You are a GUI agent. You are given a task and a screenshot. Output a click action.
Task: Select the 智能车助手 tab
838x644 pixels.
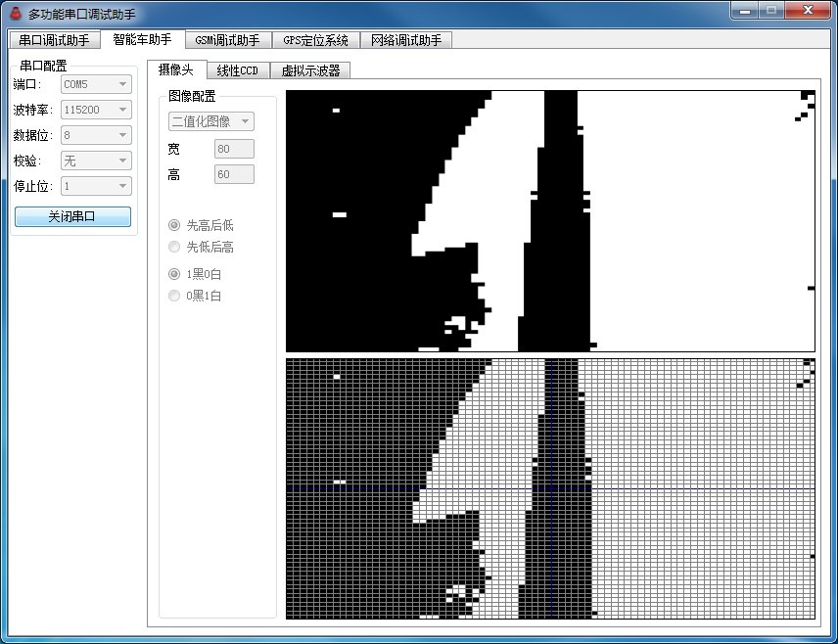pos(142,39)
